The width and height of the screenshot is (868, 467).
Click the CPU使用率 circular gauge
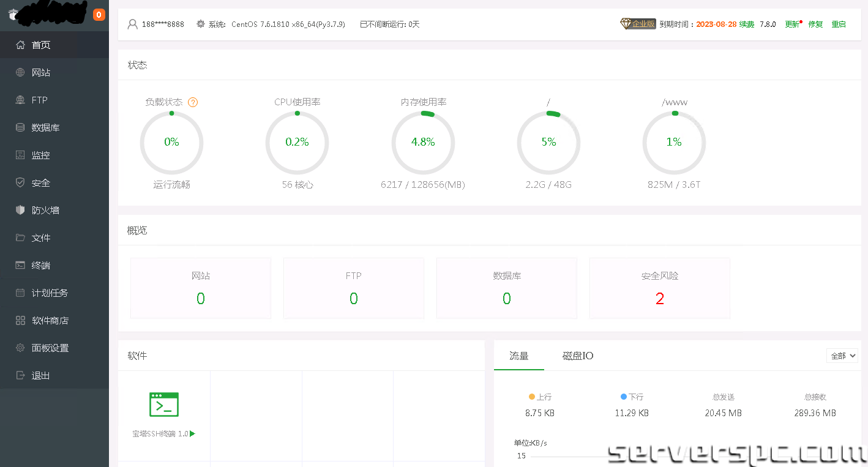point(297,143)
